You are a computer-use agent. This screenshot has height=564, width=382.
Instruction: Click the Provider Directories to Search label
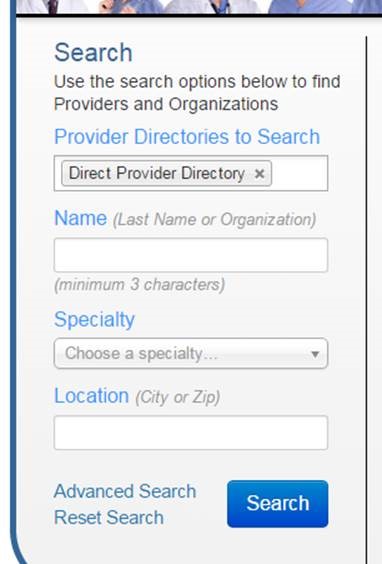pos(187,137)
